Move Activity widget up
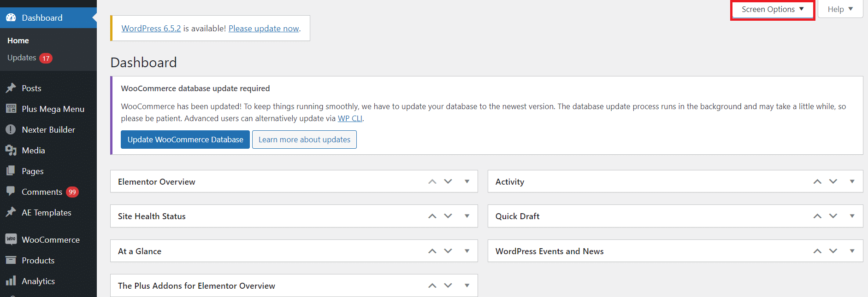This screenshot has width=868, height=297. click(x=817, y=181)
